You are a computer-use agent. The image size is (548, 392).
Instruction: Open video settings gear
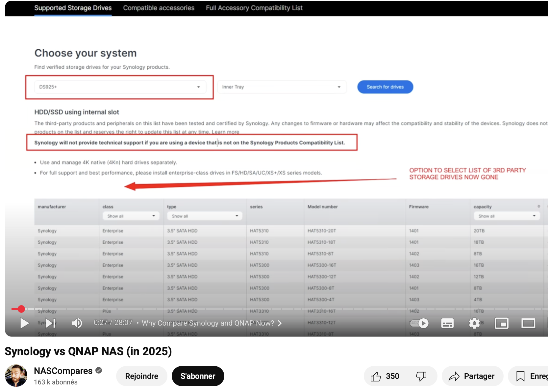click(474, 323)
